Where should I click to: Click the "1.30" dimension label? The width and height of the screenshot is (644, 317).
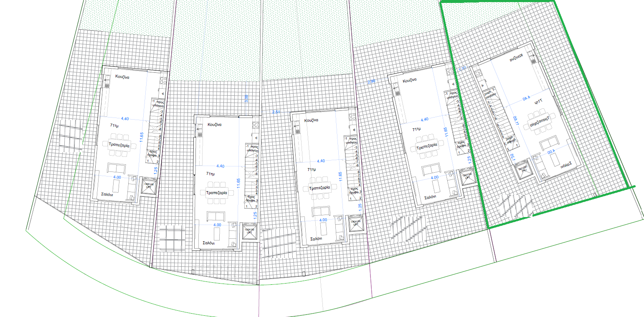pyautogui.click(x=462, y=68)
